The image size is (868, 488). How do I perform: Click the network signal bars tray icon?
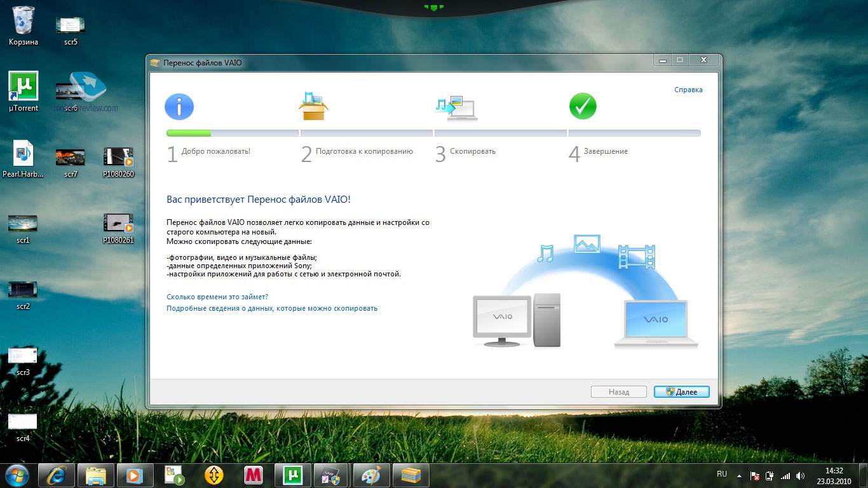coord(785,476)
